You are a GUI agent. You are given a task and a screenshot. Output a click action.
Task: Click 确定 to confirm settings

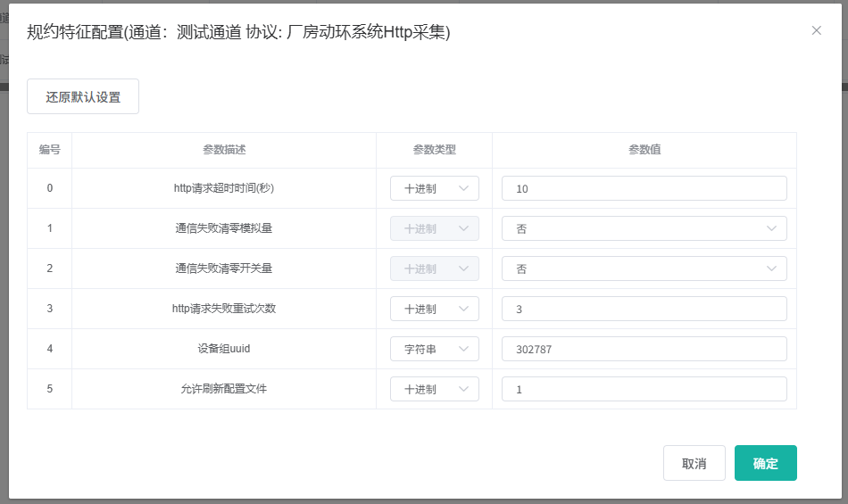pos(765,463)
